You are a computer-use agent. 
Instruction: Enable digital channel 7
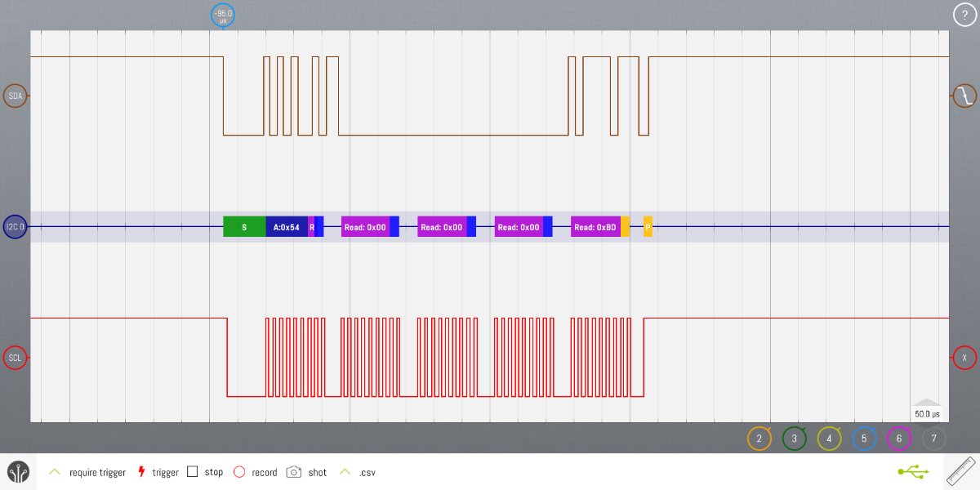934,439
